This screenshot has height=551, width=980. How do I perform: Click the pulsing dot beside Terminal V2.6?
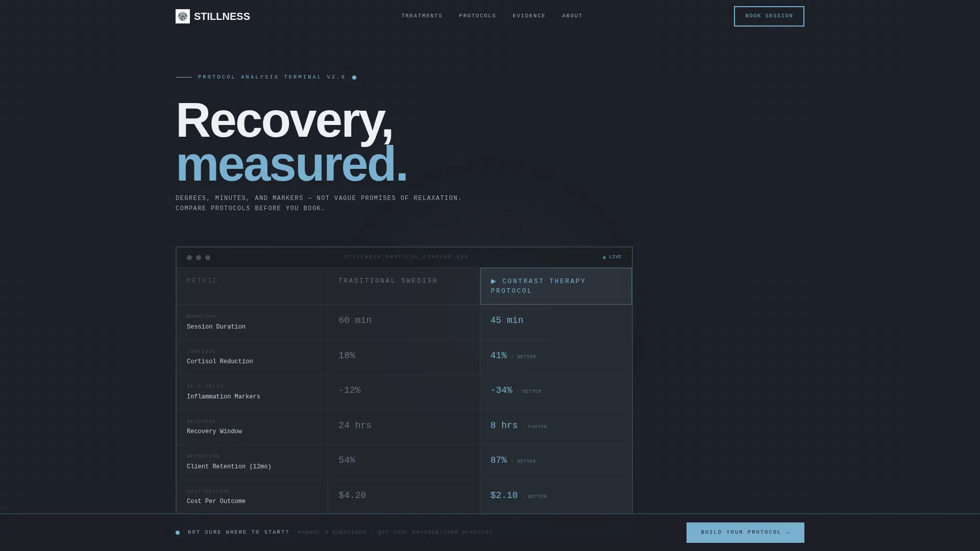[x=354, y=78]
